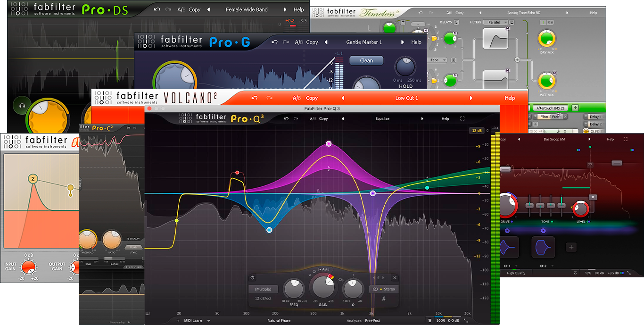644x325 pixels.
Task: Click the Pro-Q 3 resize arrows icon
Action: click(x=466, y=320)
